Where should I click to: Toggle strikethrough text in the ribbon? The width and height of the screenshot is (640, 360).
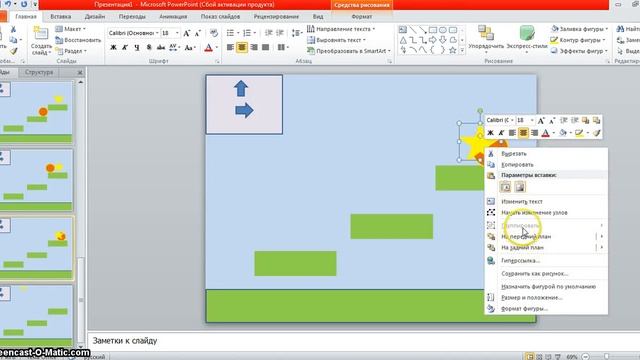(x=161, y=47)
